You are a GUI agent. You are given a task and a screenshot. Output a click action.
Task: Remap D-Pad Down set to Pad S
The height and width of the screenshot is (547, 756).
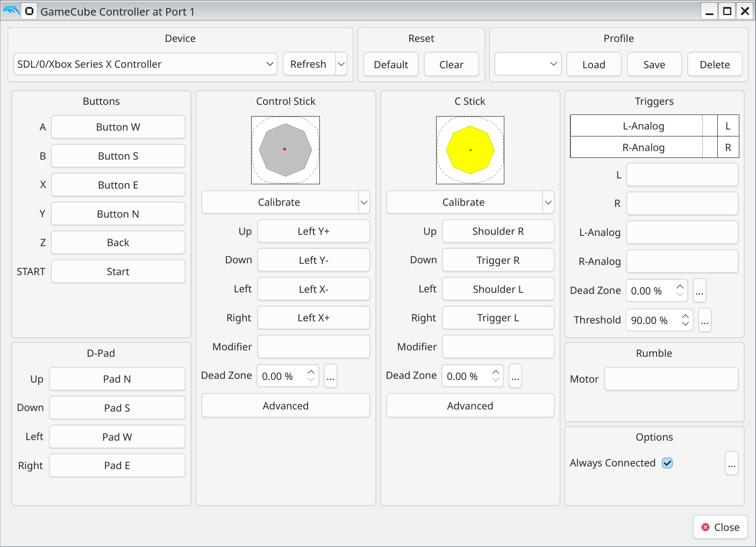tap(117, 408)
